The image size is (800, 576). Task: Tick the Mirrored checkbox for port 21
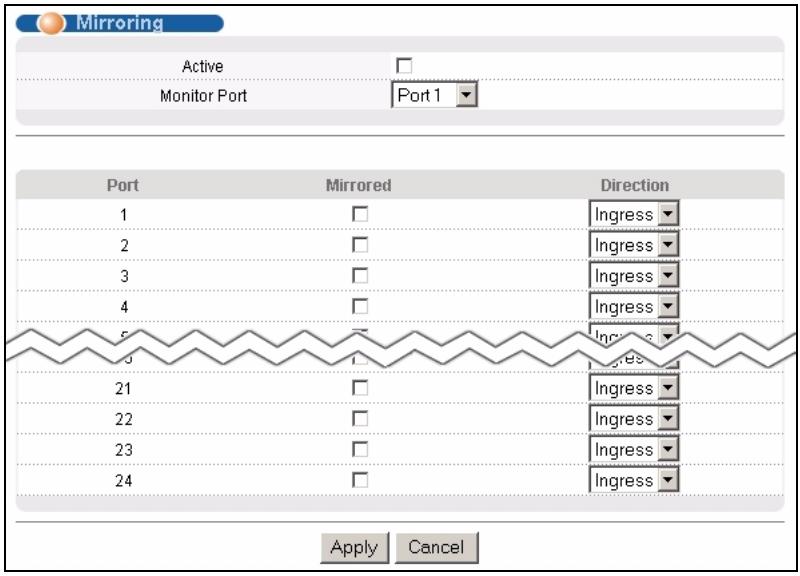(360, 388)
